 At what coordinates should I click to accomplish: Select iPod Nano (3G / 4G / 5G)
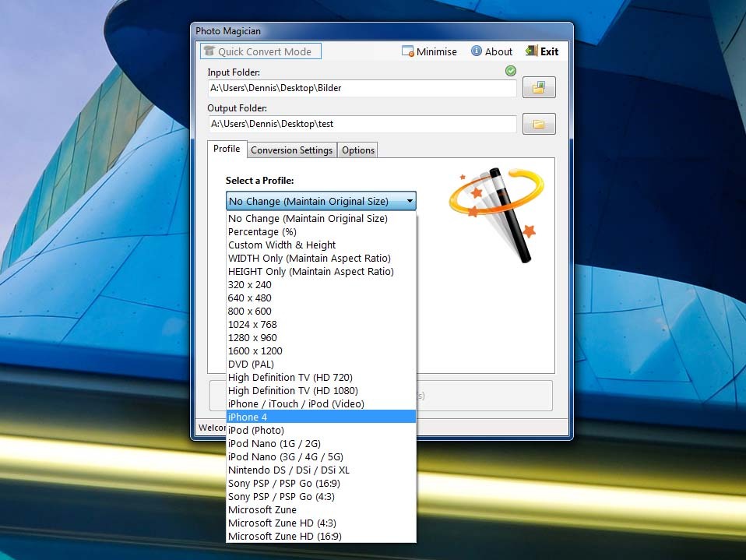coord(321,457)
